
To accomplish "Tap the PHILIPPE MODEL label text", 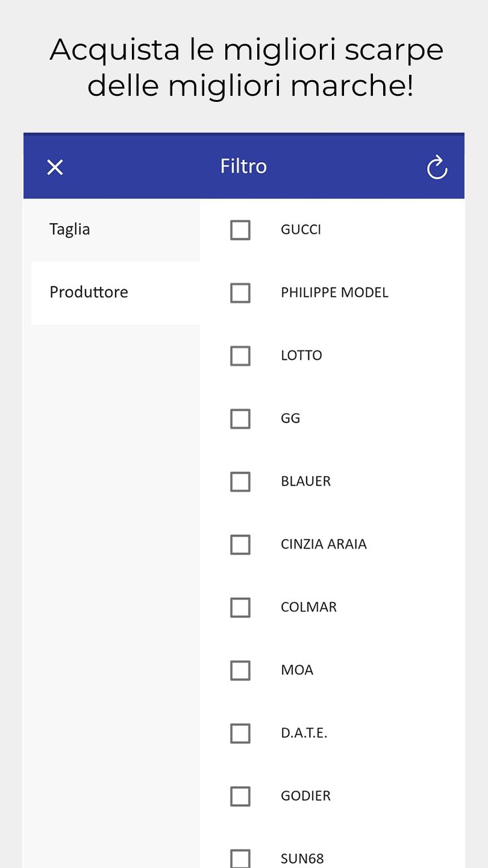I will 334,292.
